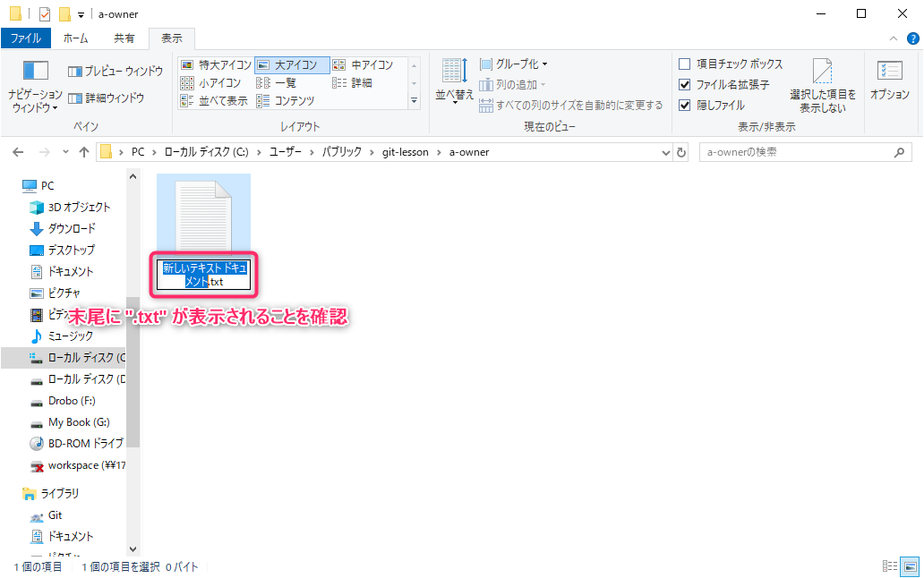Select BD-ROM ドライブ in the sidebar
The image size is (924, 578).
tap(77, 444)
